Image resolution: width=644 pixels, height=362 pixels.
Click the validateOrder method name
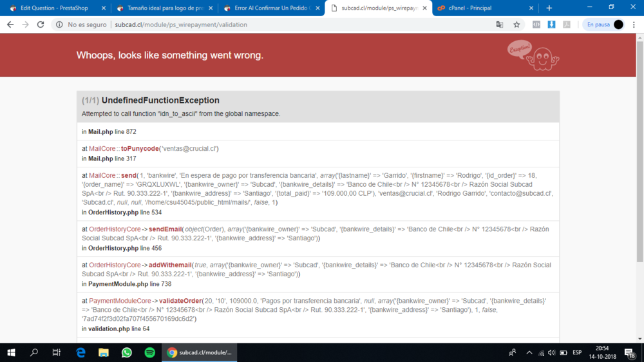tap(180, 301)
